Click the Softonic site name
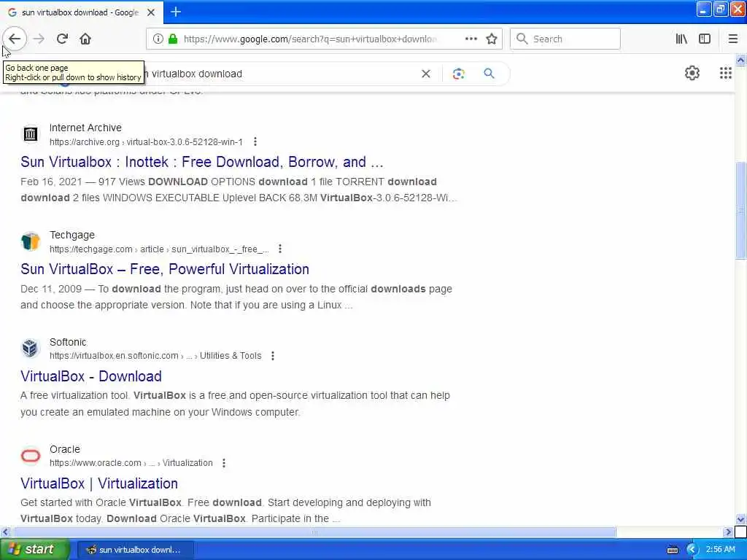 [68, 342]
